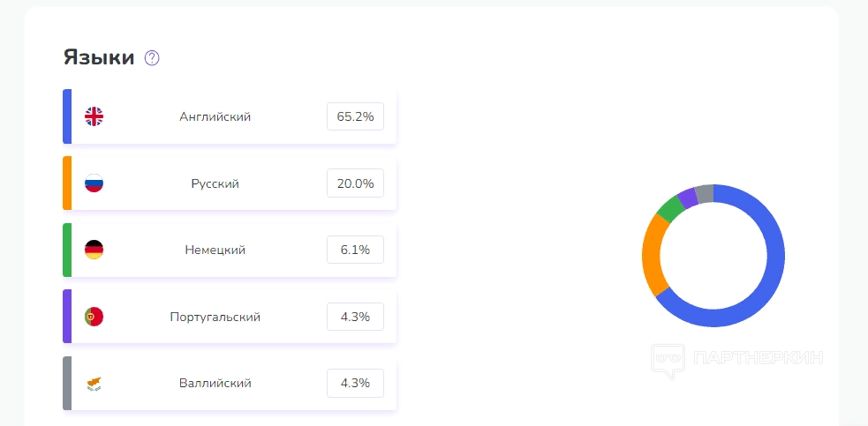This screenshot has height=426, width=868.
Task: Select the Немецкий language label
Action: 215,250
